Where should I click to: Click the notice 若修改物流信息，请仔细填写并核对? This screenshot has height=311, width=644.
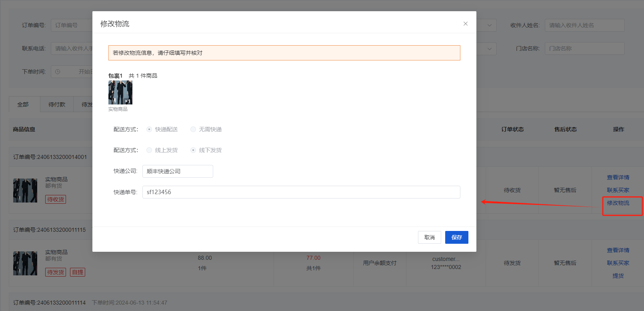[x=284, y=53]
